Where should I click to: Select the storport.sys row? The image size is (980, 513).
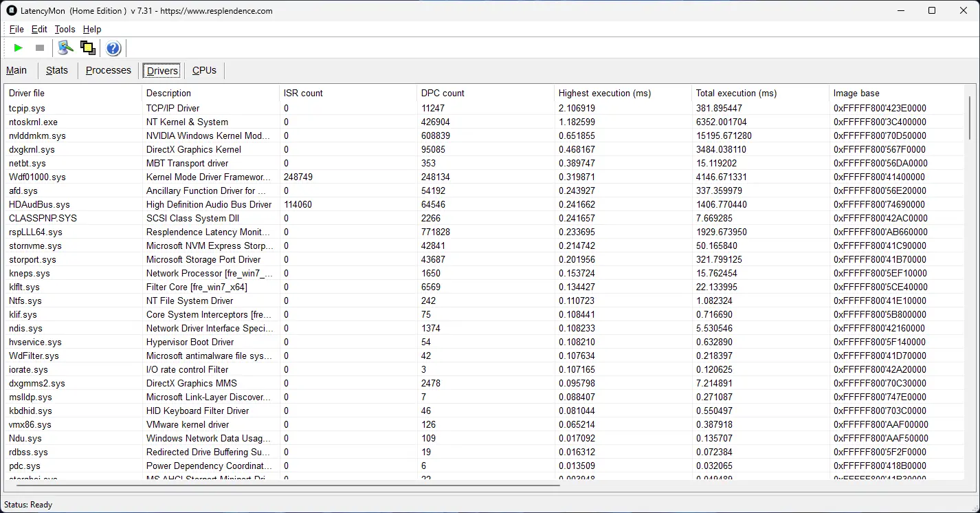click(x=485, y=259)
